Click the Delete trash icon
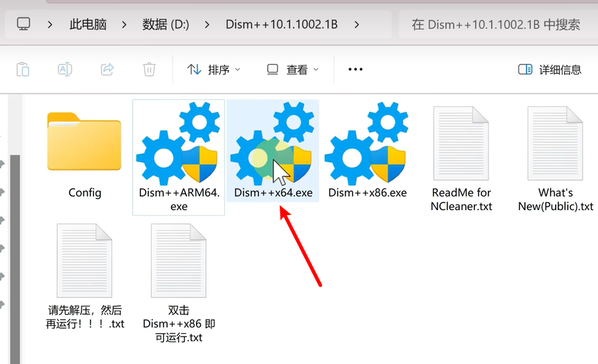The image size is (598, 364). pyautogui.click(x=149, y=70)
